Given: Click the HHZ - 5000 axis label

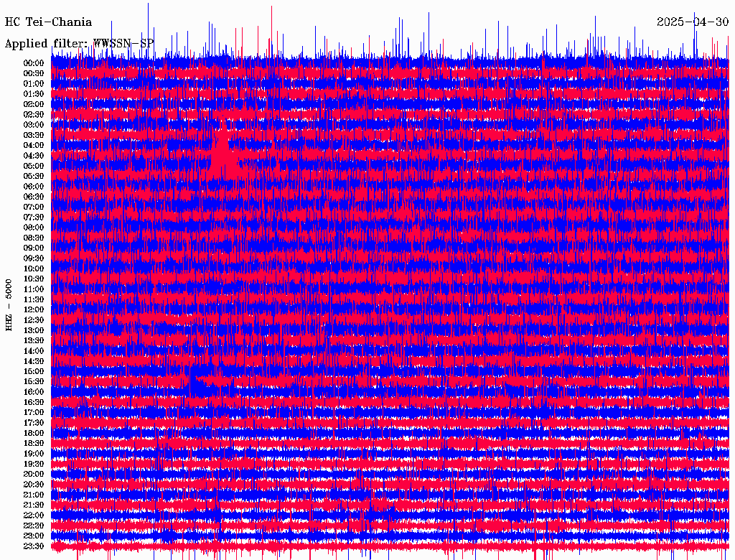Looking at the screenshot, I should tap(9, 305).
